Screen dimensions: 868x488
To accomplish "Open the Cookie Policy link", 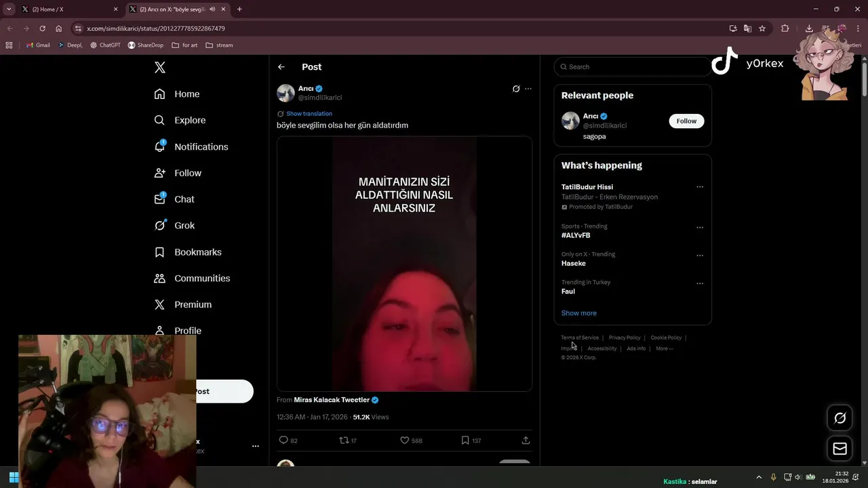I will pos(666,338).
